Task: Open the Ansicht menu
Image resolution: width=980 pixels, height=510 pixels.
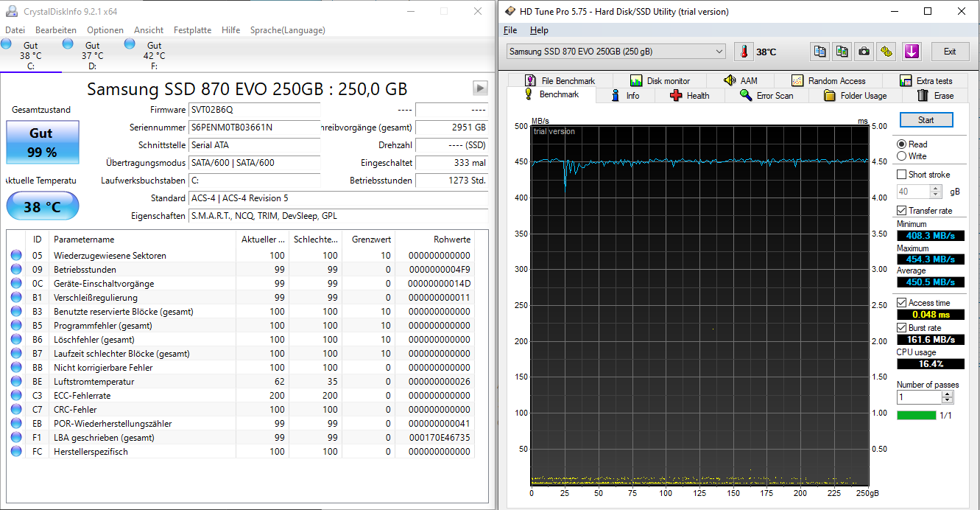Action: (x=149, y=30)
